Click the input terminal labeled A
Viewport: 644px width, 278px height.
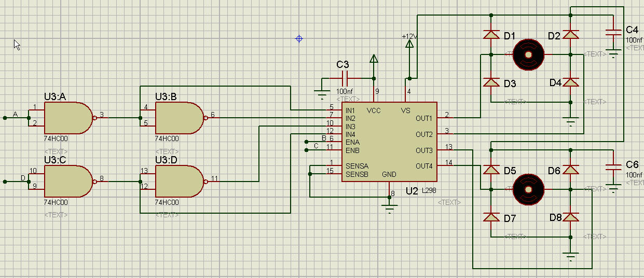pyautogui.click(x=5, y=118)
